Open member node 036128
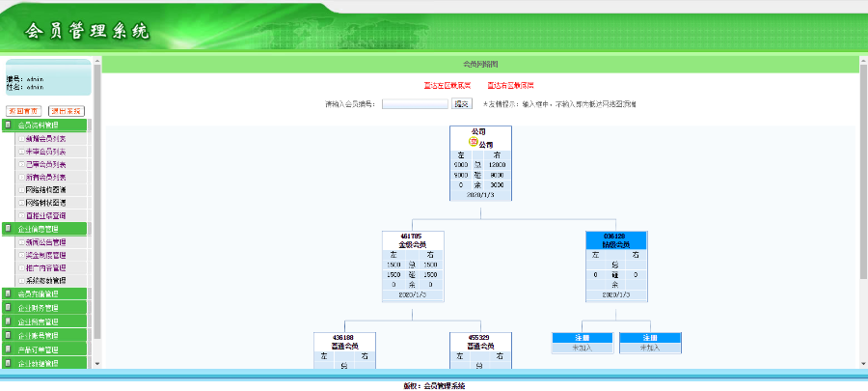This screenshot has width=868, height=391. [x=616, y=236]
